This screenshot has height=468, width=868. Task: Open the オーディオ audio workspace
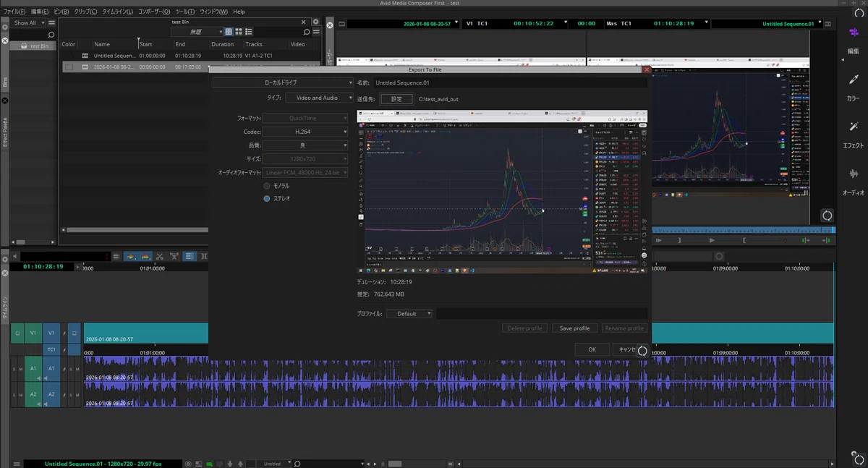point(853,182)
